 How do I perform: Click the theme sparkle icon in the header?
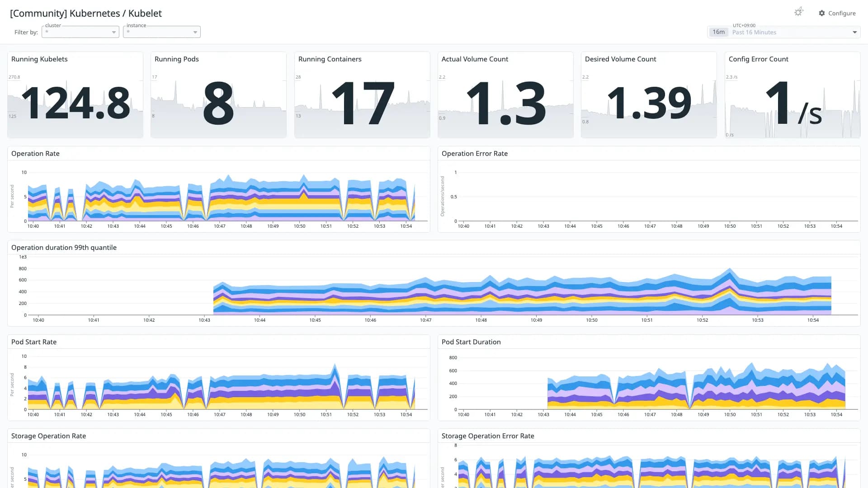coord(798,12)
